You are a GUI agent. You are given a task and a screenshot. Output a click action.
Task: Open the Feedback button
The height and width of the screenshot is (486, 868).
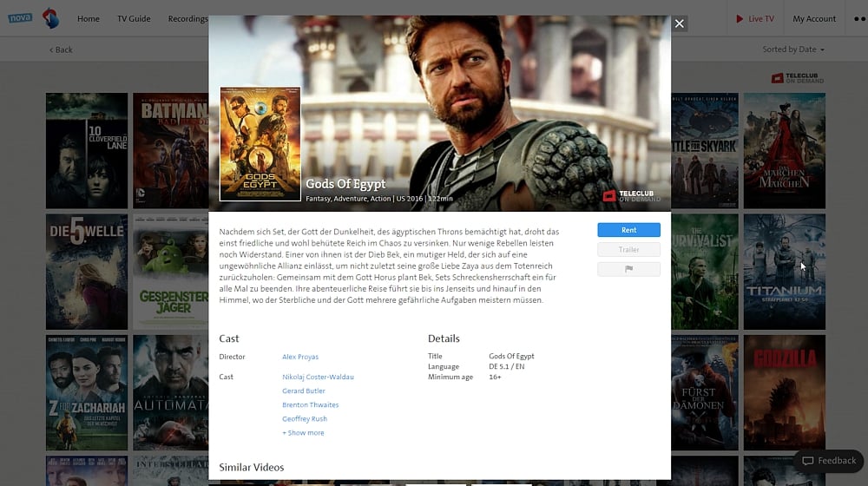coord(829,461)
